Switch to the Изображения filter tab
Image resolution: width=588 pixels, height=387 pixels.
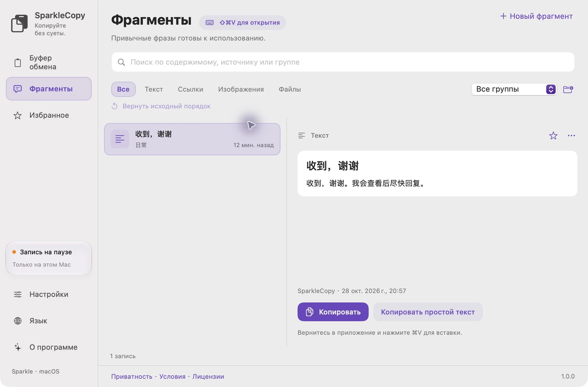tap(241, 89)
